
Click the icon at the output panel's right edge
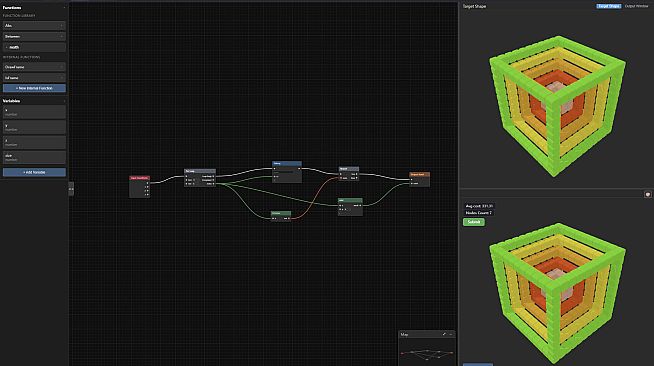pos(647,194)
